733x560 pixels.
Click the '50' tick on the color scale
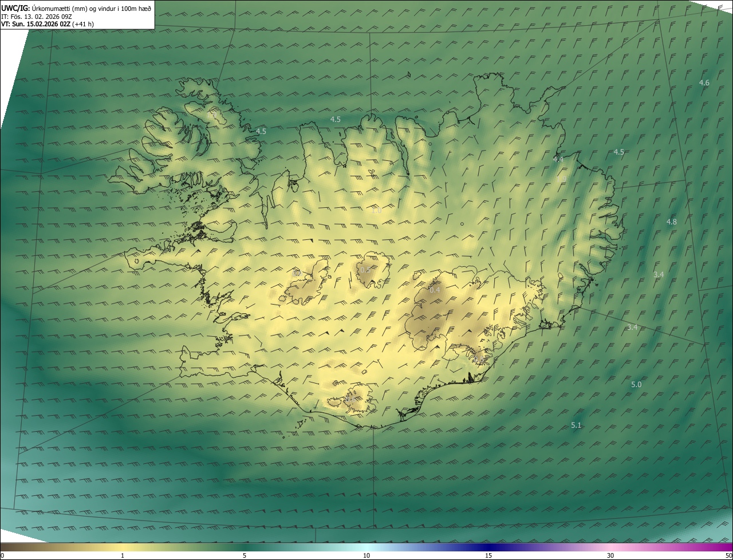[728, 555]
